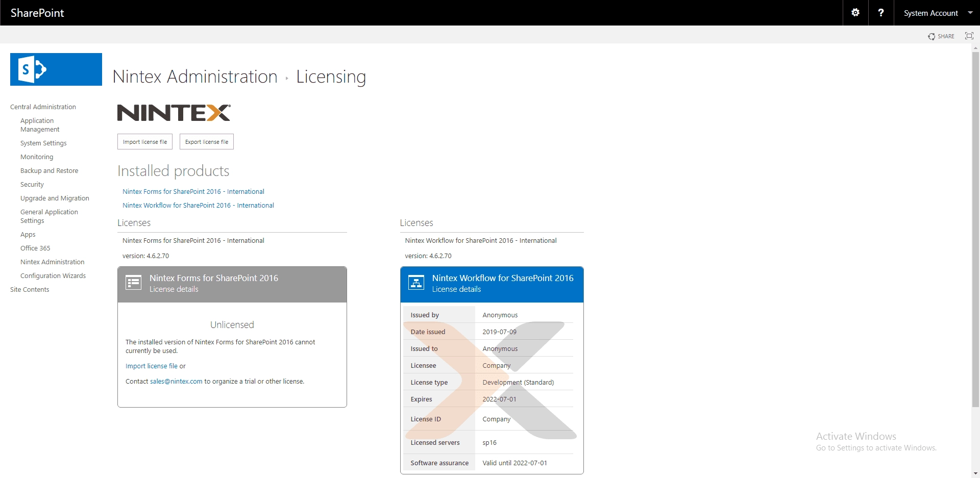The width and height of the screenshot is (980, 478).
Task: Click the Licensed servers value 'sp16'
Action: click(x=489, y=442)
